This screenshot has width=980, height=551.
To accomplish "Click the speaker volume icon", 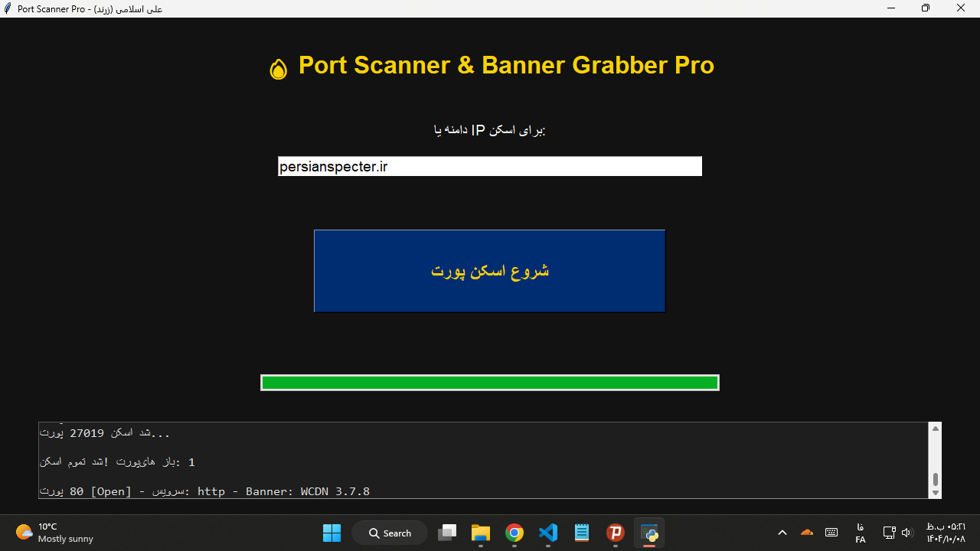I will (x=907, y=533).
